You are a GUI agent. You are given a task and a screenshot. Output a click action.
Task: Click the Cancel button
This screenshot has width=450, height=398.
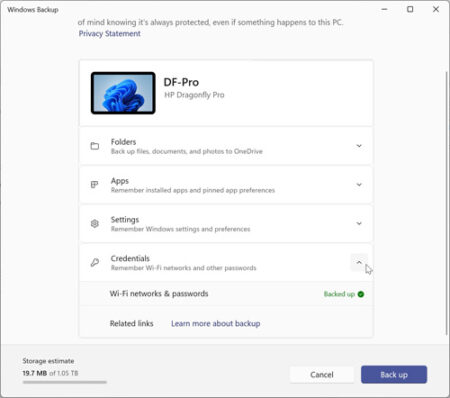coord(322,375)
